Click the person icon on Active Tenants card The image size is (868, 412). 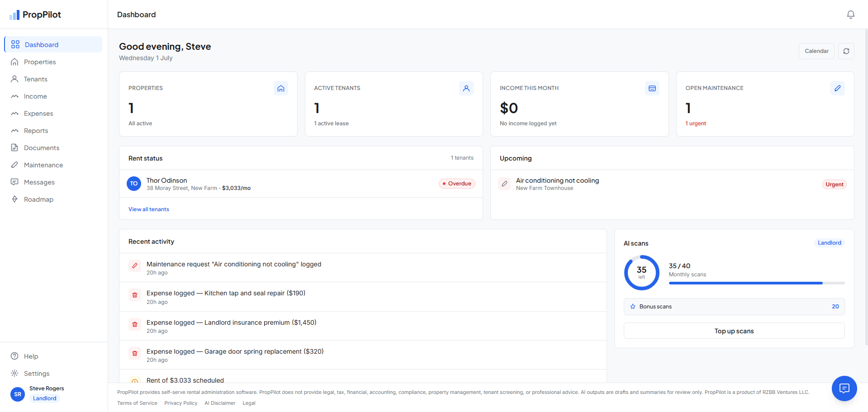click(466, 88)
